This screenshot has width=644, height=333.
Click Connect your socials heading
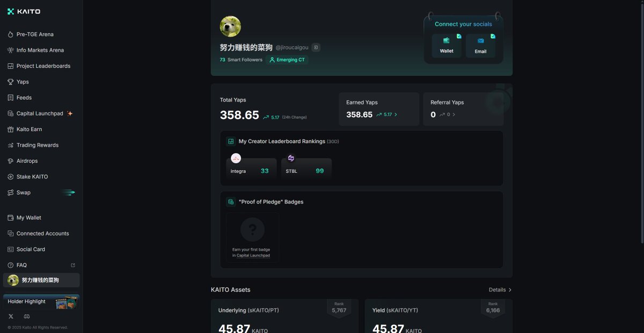click(x=463, y=24)
